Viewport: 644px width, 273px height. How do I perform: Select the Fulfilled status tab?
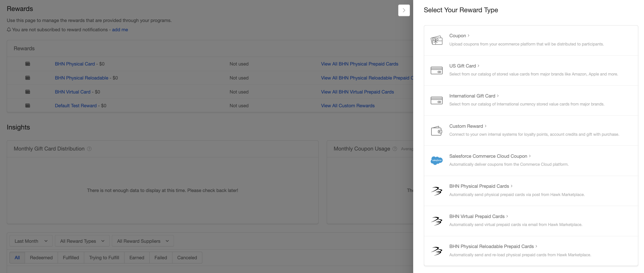pyautogui.click(x=71, y=257)
